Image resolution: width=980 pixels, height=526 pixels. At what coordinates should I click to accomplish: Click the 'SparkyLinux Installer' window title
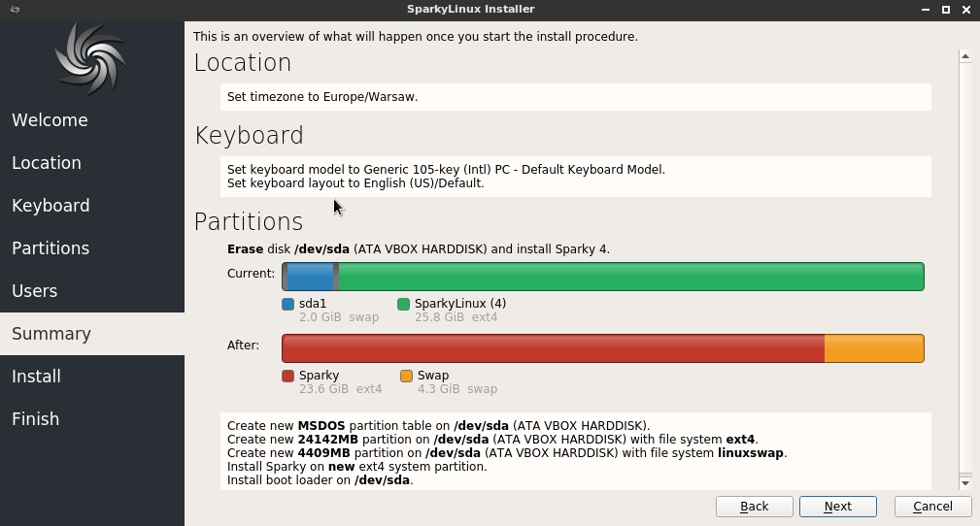(471, 10)
